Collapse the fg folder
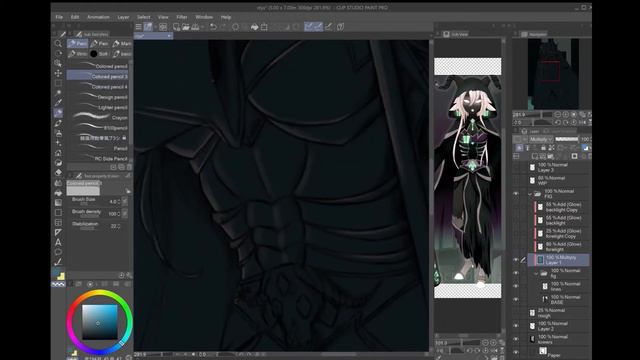 point(536,273)
